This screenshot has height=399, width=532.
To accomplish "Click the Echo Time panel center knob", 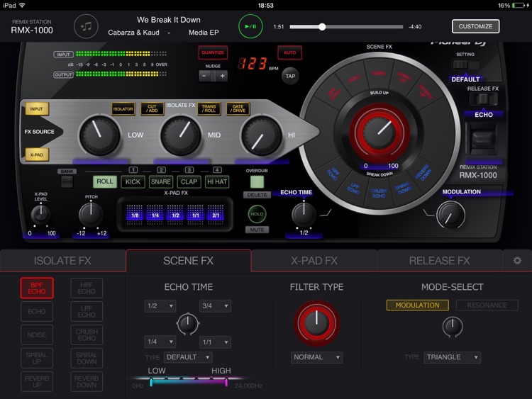I will click(x=188, y=324).
